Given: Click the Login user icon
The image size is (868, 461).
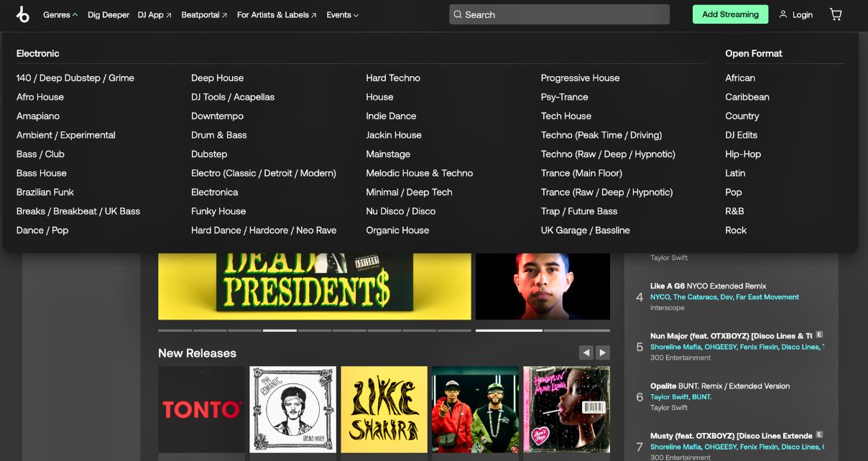Looking at the screenshot, I should point(783,14).
